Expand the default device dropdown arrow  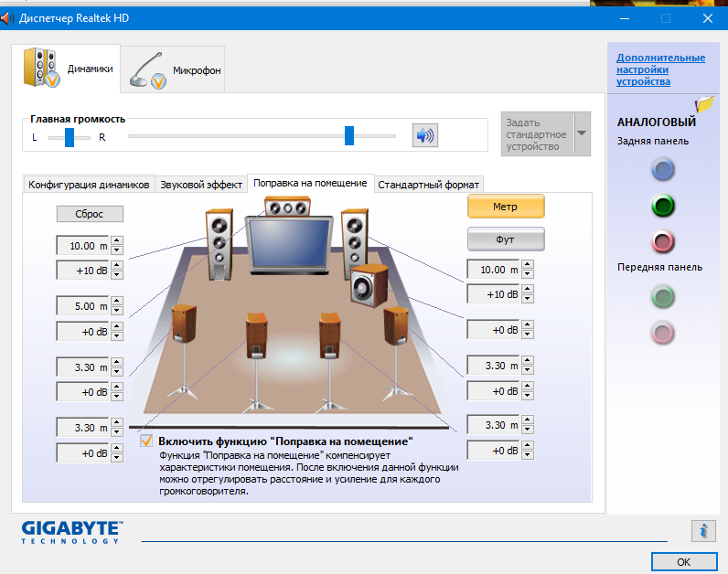(582, 133)
